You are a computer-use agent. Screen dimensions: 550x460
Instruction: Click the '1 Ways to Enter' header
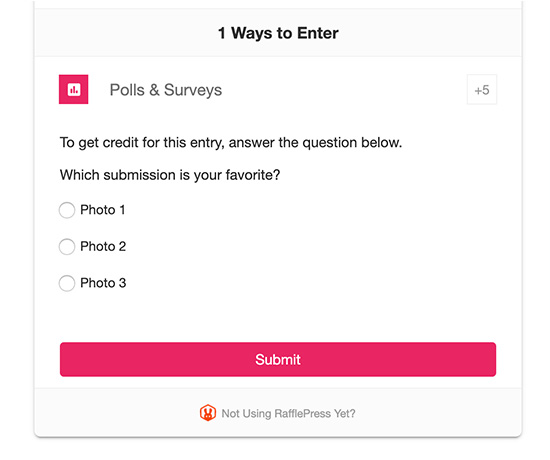278,33
